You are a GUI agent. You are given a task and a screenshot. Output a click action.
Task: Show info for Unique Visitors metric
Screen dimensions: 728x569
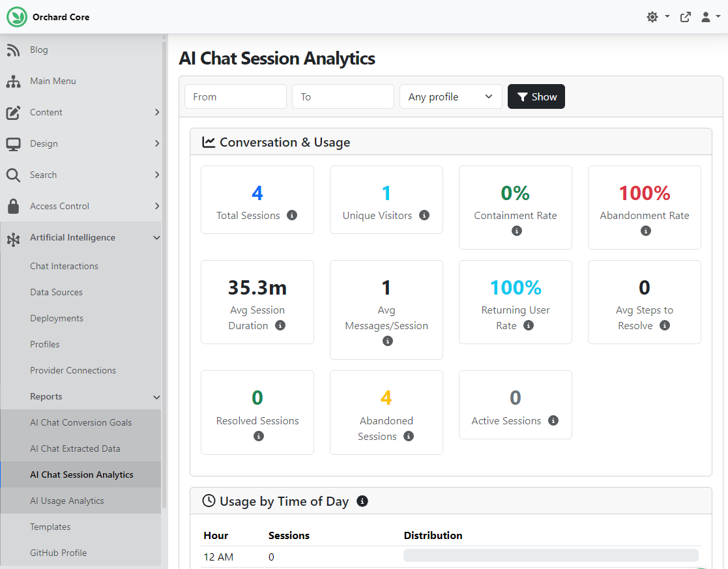click(x=424, y=215)
